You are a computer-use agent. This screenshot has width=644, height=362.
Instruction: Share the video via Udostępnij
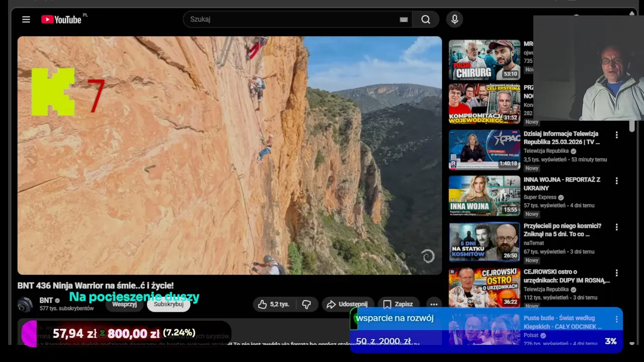tap(347, 304)
